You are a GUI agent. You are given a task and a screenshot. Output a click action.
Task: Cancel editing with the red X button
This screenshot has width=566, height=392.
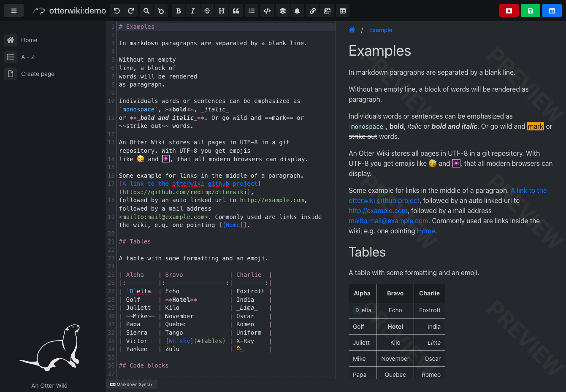click(x=509, y=11)
